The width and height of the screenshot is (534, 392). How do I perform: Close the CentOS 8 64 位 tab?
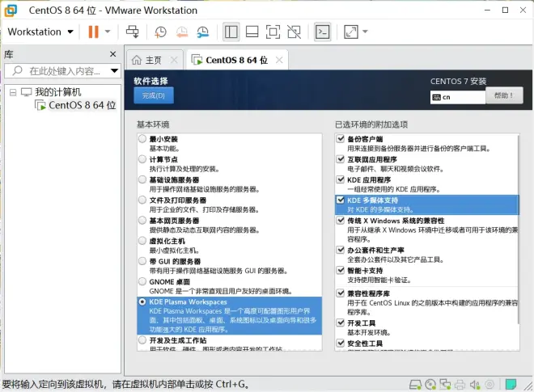[x=279, y=61]
